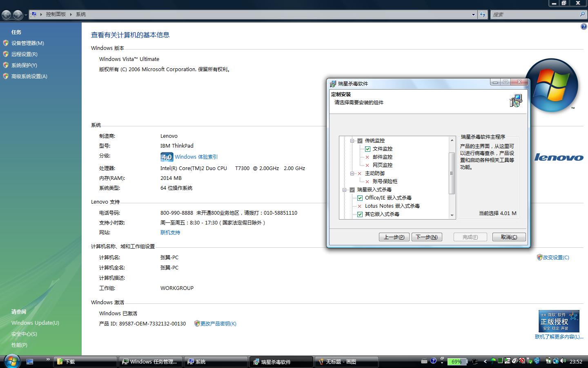This screenshot has height=368, width=588.
Task: Open 安全中心(S) link
Action: (24, 334)
